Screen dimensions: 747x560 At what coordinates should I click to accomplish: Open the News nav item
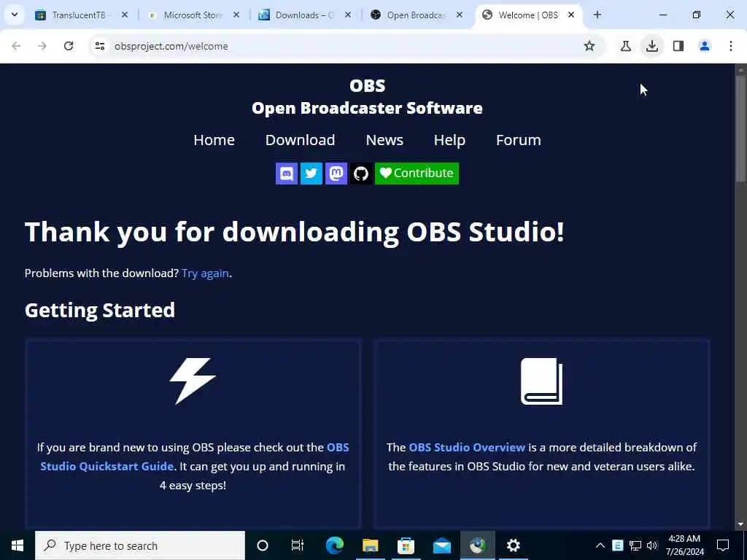384,140
